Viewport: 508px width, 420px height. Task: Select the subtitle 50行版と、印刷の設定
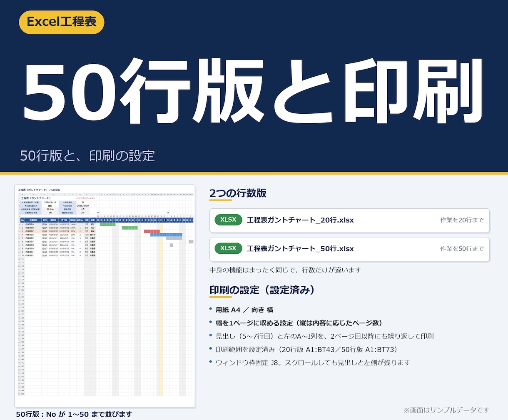87,156
